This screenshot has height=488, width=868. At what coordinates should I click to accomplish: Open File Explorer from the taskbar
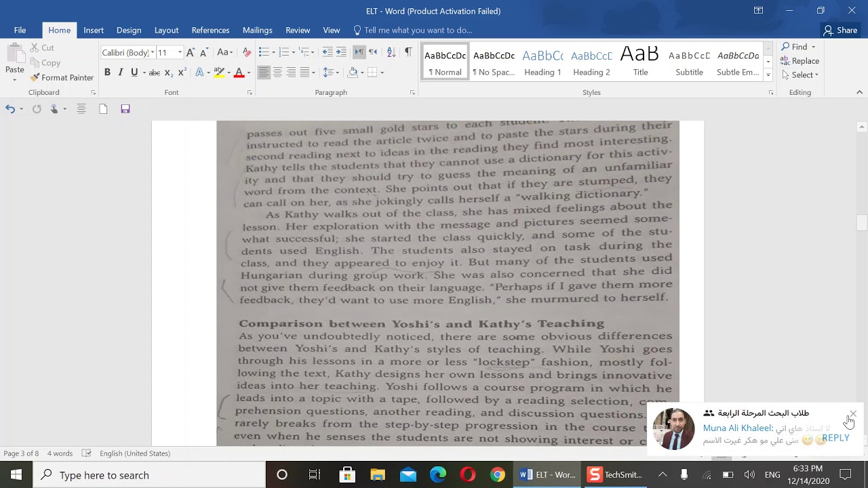(x=378, y=475)
